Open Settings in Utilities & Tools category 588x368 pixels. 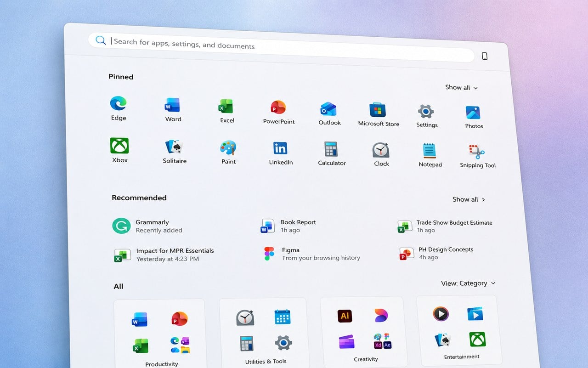(x=283, y=343)
